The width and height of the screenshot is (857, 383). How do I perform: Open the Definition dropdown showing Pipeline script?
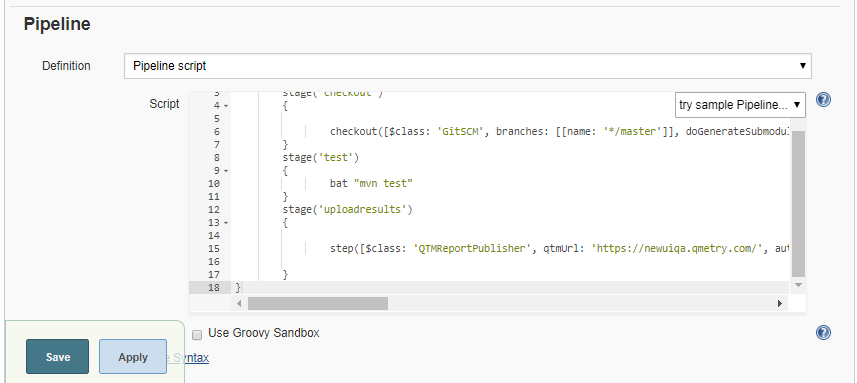click(x=467, y=66)
